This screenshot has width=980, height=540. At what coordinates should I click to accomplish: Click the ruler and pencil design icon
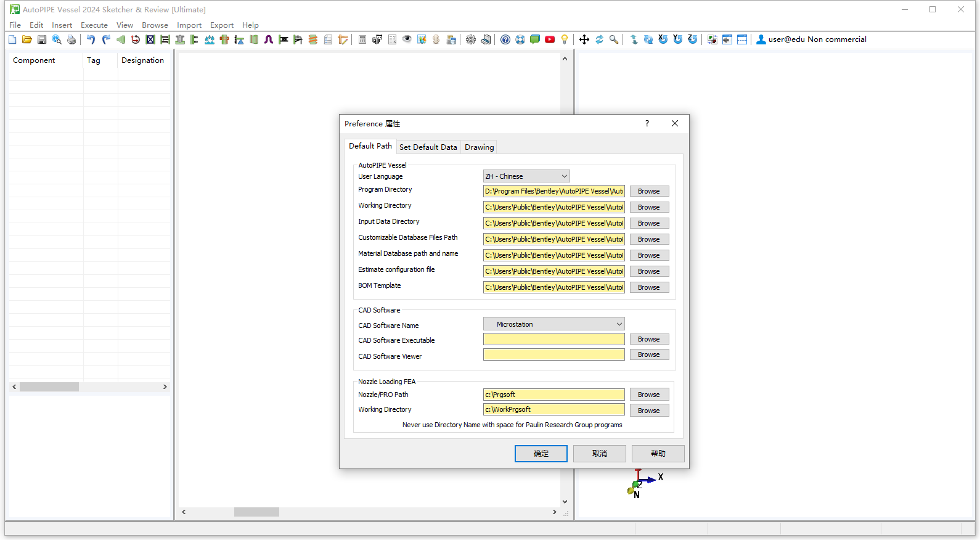click(343, 39)
